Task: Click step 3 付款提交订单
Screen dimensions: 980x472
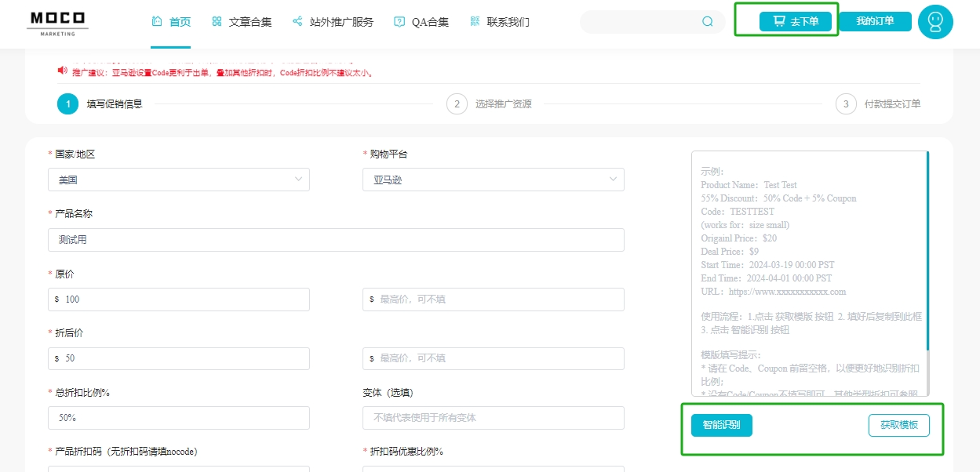Action: click(x=878, y=103)
